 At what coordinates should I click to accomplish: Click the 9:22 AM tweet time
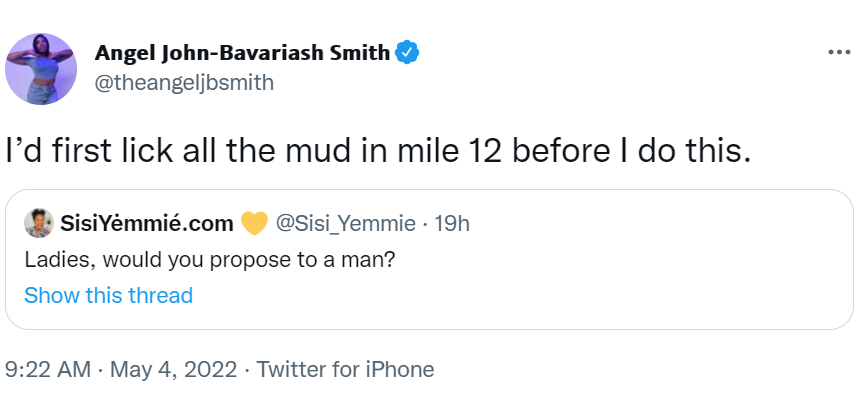[47, 369]
